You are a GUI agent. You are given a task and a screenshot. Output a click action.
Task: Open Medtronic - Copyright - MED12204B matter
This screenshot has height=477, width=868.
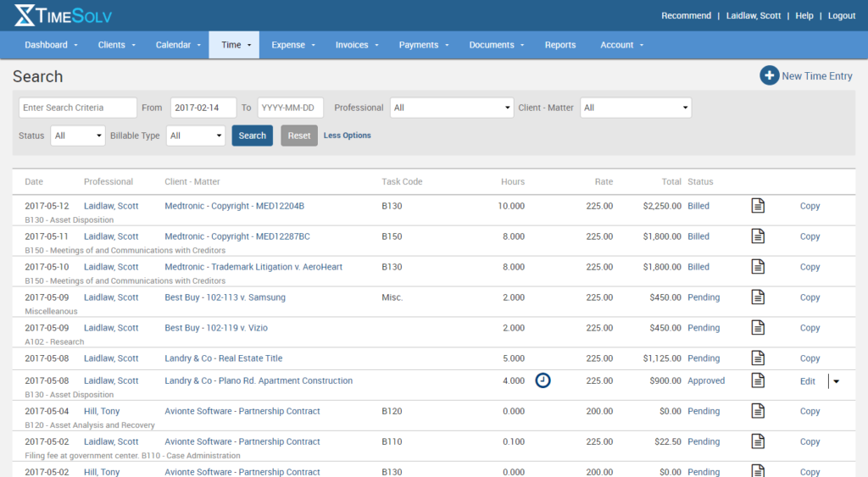[234, 206]
